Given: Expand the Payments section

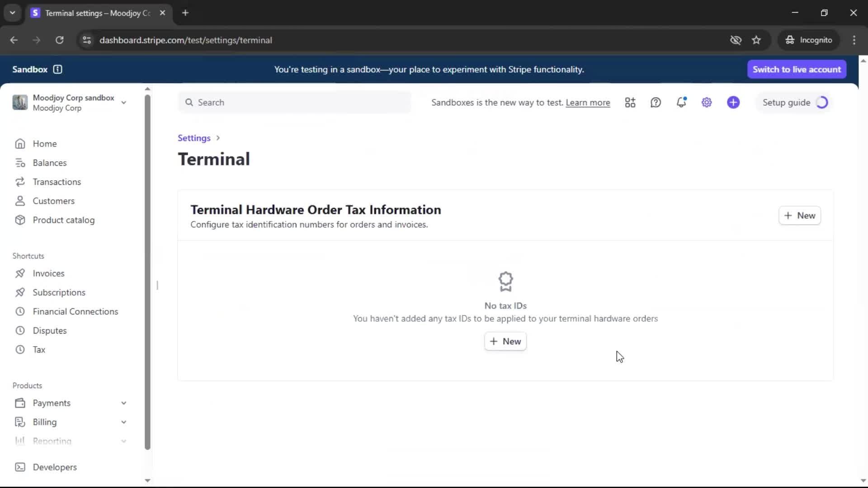Looking at the screenshot, I should 123,403.
